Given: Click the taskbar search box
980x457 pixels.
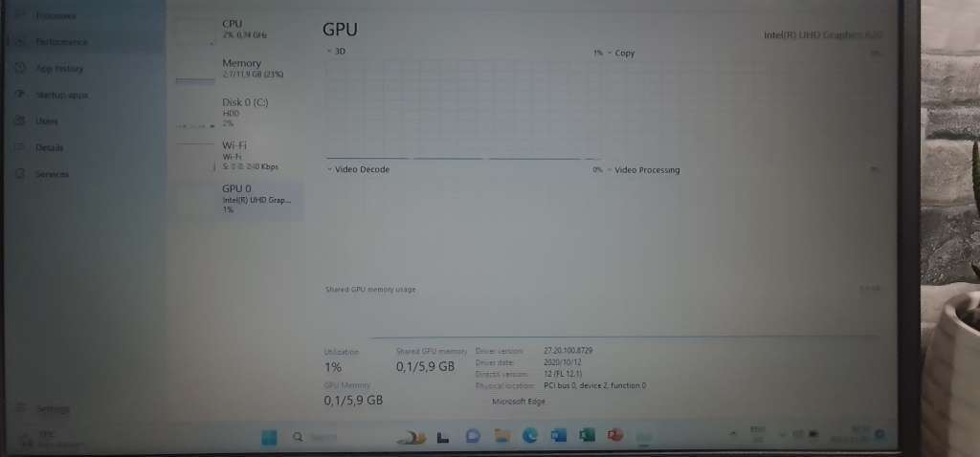Looking at the screenshot, I should (325, 437).
